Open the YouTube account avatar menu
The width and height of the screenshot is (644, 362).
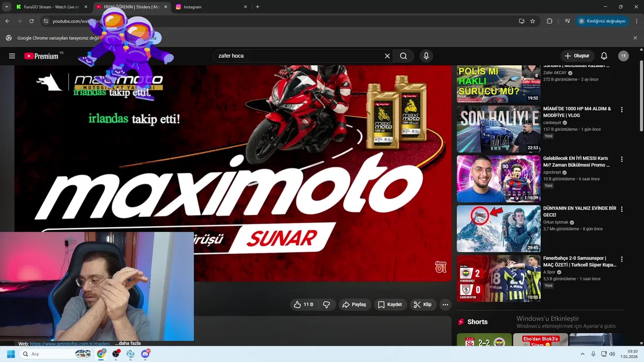(623, 56)
